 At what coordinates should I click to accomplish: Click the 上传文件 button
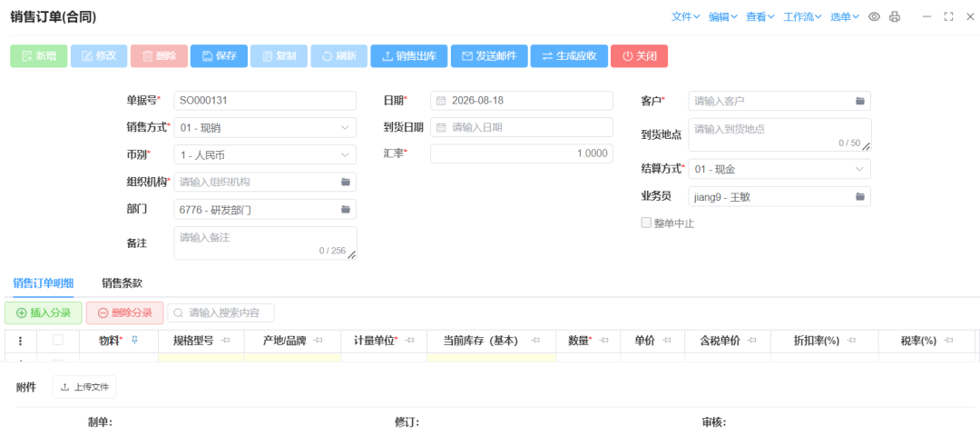(84, 387)
